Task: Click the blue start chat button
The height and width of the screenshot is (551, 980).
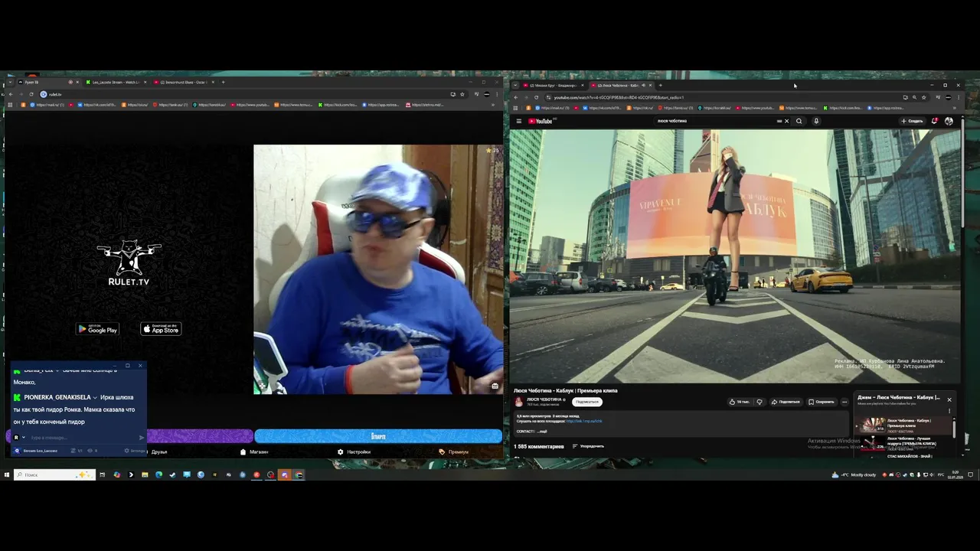Action: pos(378,436)
